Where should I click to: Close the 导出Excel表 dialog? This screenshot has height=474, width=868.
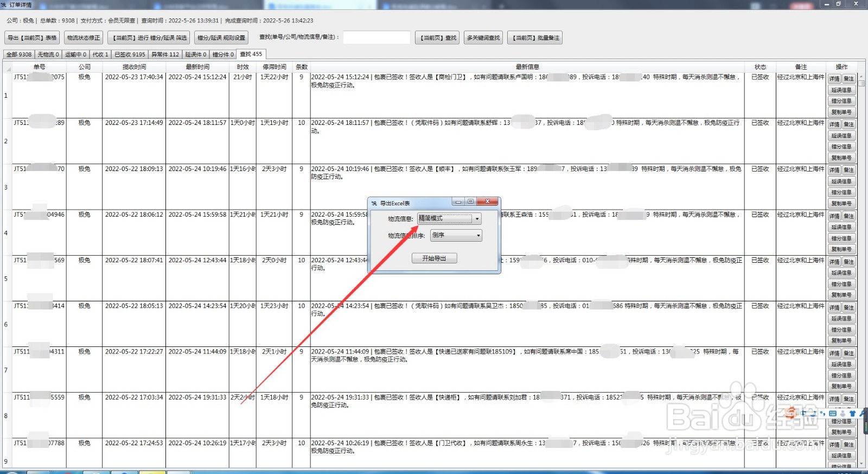[x=488, y=201]
